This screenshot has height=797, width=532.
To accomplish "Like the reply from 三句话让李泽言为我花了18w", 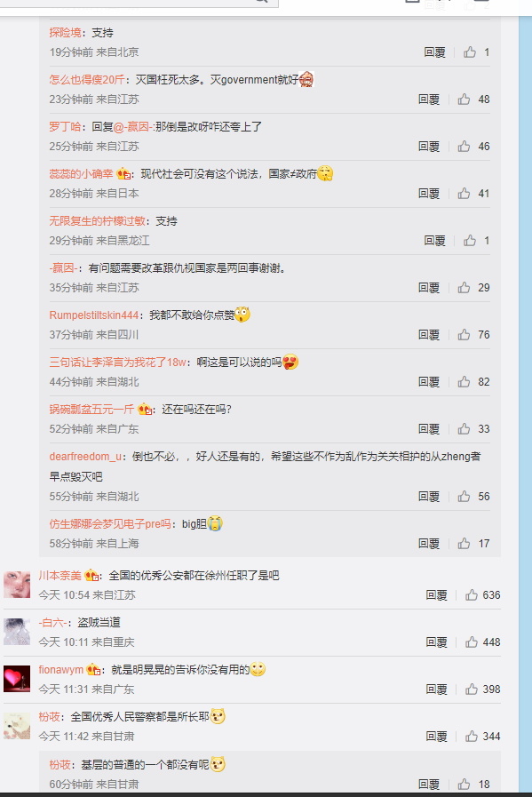I will pyautogui.click(x=464, y=382).
